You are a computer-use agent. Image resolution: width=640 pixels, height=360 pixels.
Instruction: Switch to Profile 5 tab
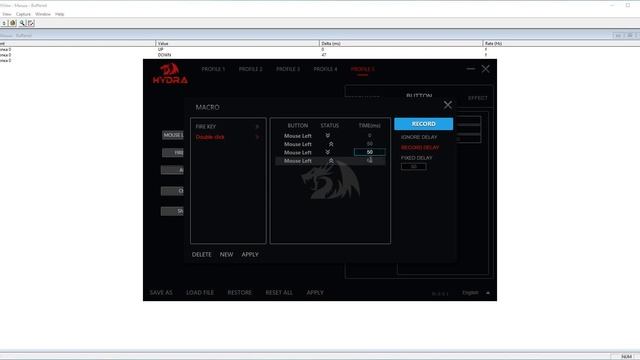[362, 69]
